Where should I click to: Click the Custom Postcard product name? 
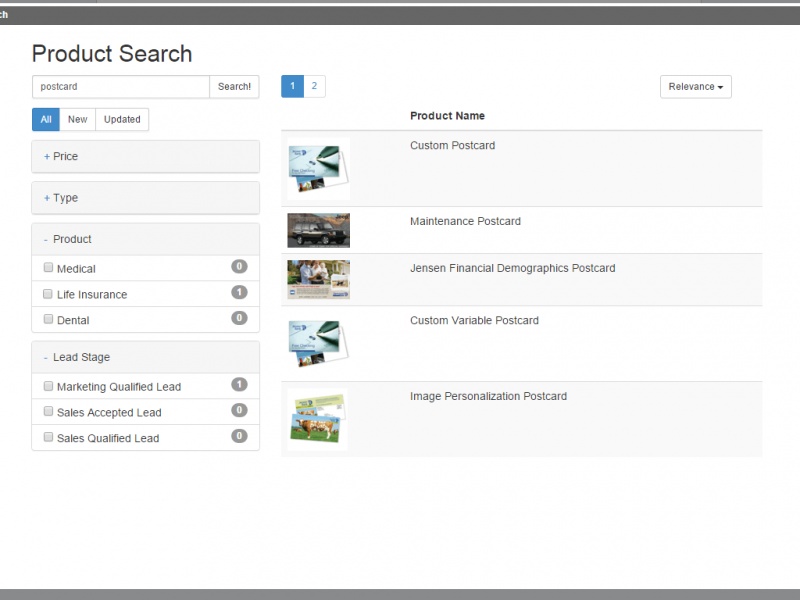[x=453, y=145]
